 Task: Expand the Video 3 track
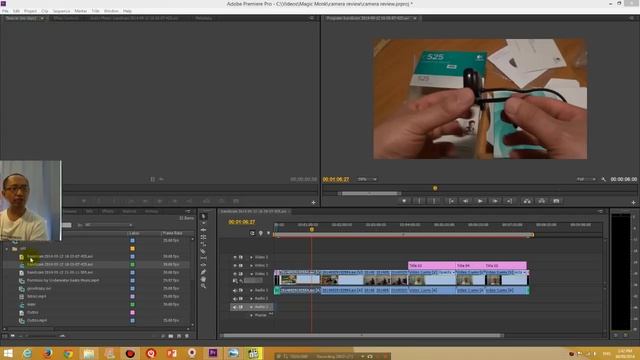251,257
